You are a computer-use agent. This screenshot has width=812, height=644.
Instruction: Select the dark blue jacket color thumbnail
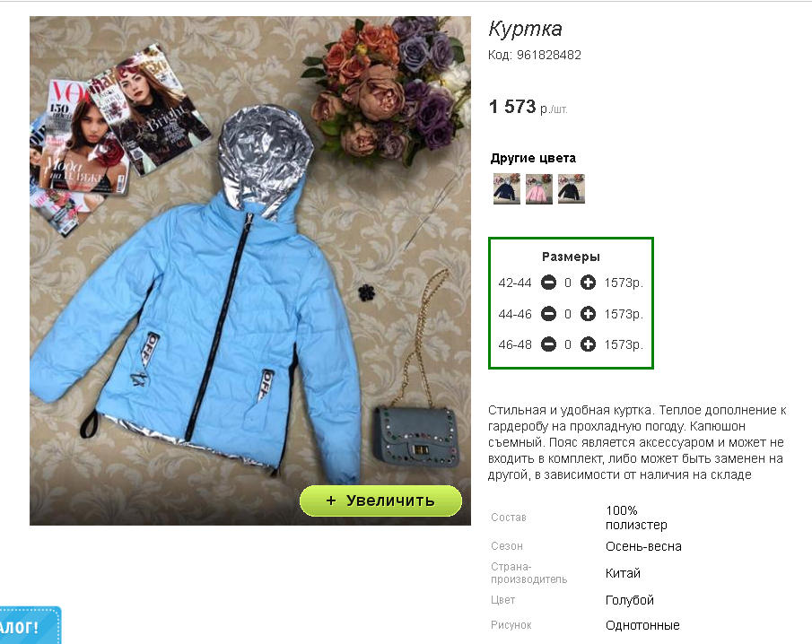coord(506,189)
